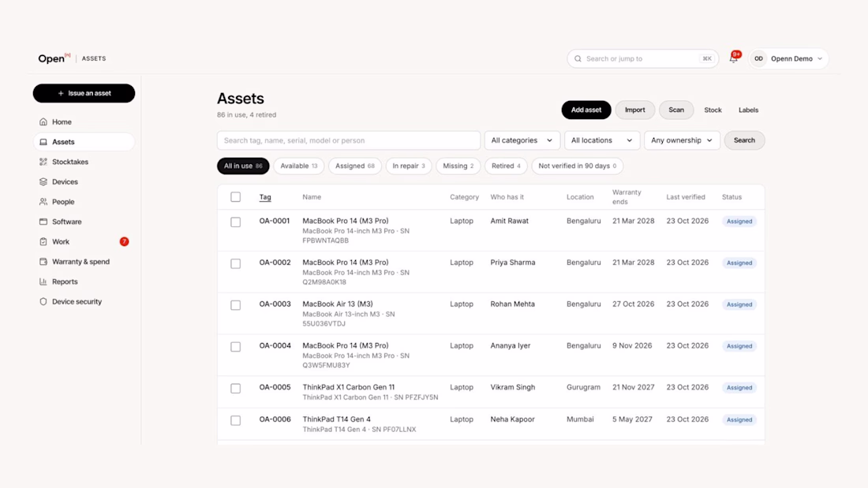Select the Missing filter tab
Image resolution: width=868 pixels, height=488 pixels.
tap(458, 166)
